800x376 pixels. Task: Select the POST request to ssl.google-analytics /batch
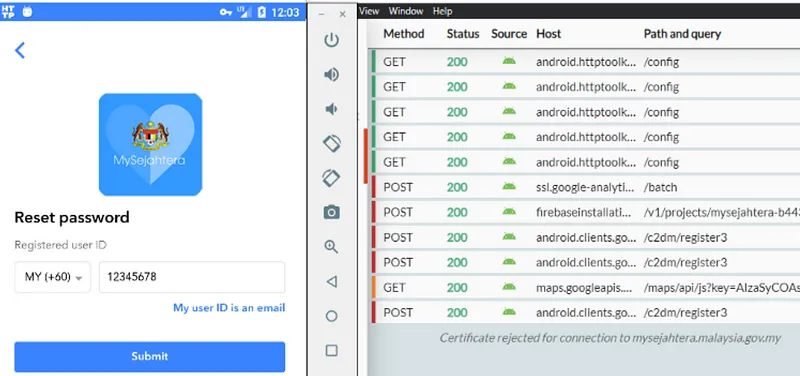click(x=585, y=187)
